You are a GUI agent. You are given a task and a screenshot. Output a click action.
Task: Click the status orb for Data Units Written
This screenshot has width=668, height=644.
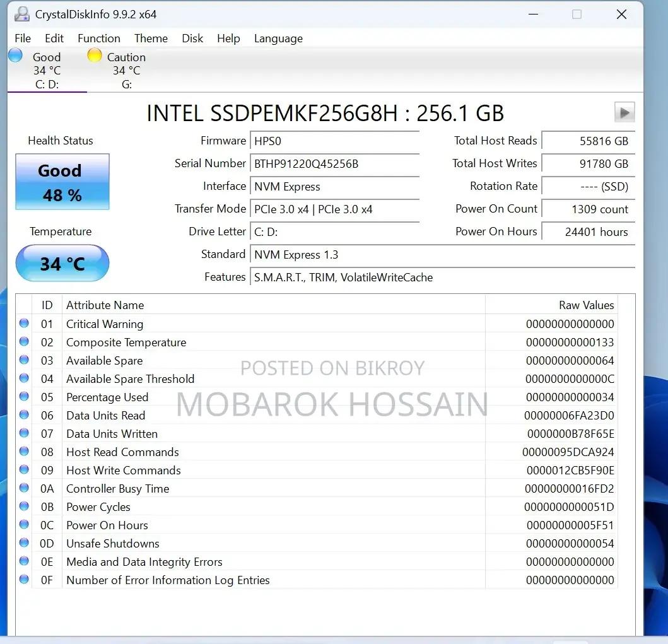coord(24,433)
